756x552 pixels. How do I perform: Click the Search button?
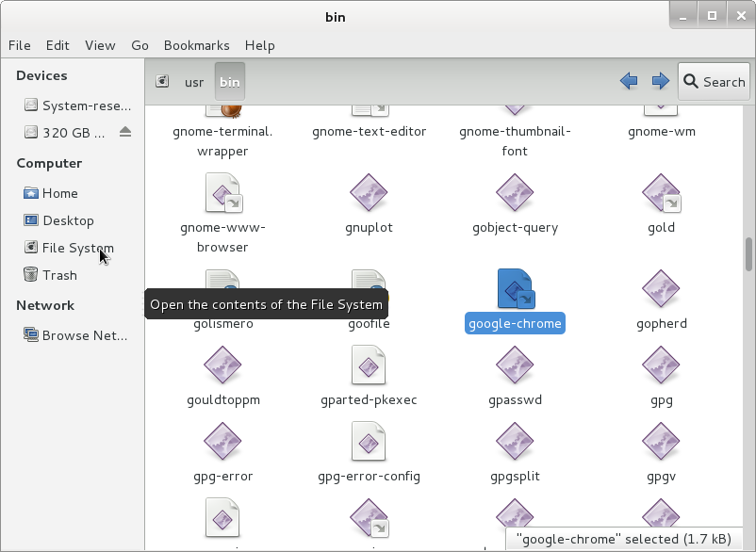click(x=715, y=82)
